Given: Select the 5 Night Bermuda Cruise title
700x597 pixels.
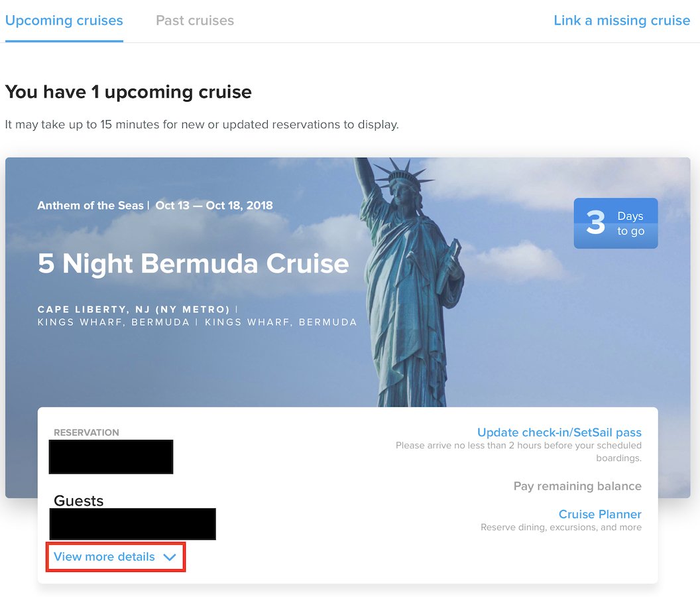Looking at the screenshot, I should [x=193, y=263].
